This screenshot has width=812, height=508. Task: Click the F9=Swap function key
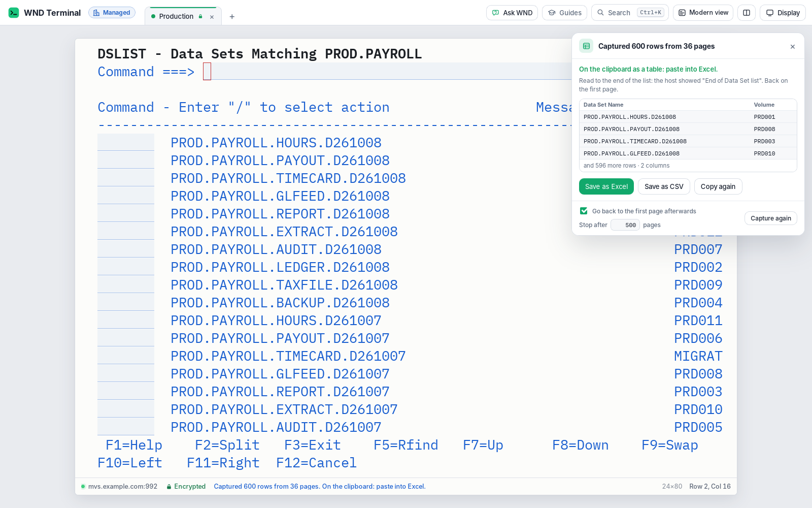tap(670, 445)
